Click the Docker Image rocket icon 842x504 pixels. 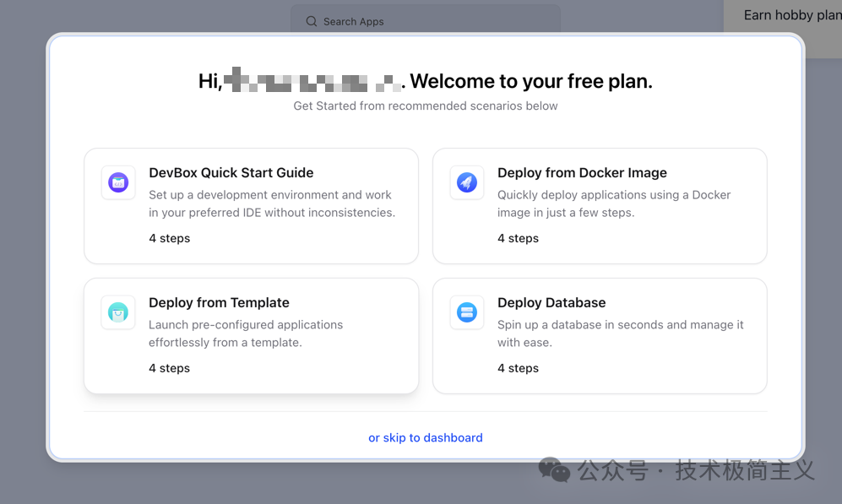[467, 182]
